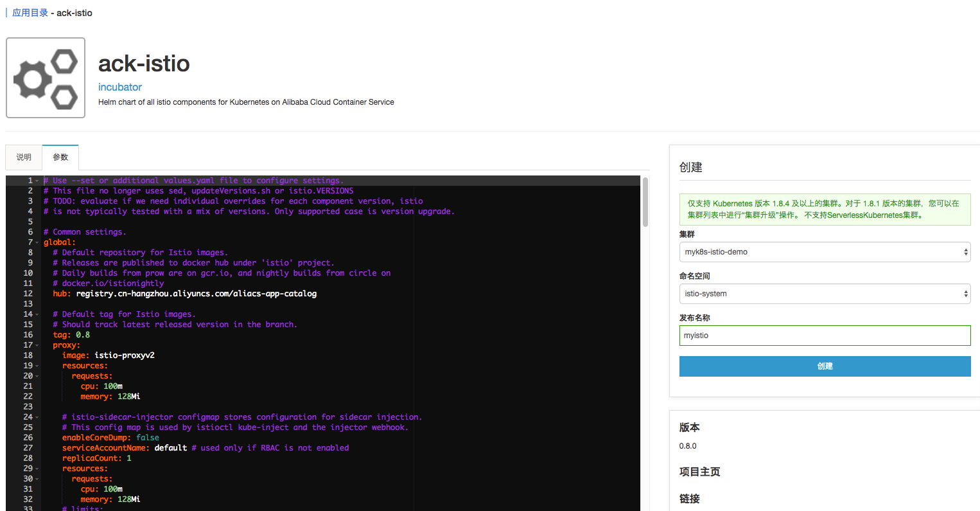Click memory: 128Mi on line 22
The height and width of the screenshot is (511, 980).
coord(110,397)
